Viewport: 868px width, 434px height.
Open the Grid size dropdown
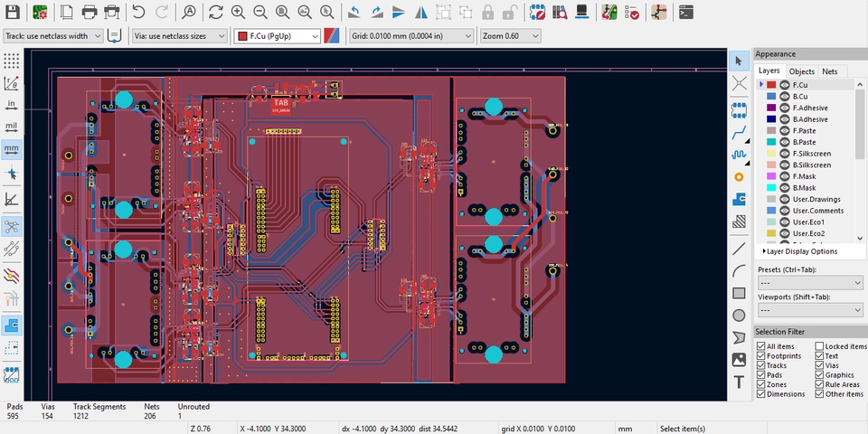pos(411,36)
